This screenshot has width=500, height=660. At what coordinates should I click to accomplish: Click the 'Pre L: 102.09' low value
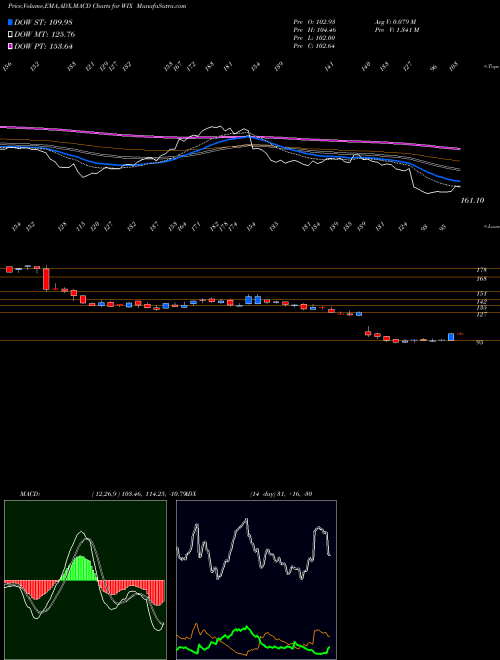[314, 38]
